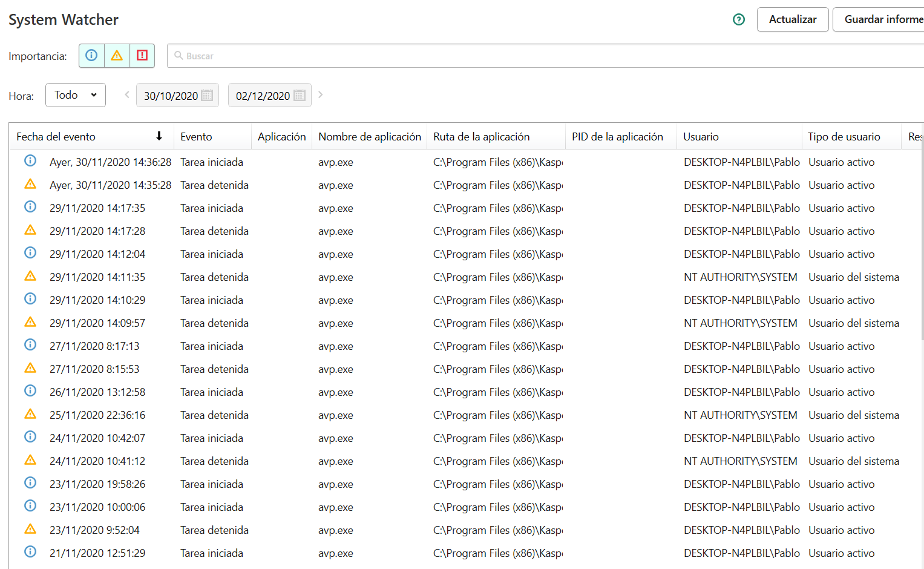Open calendar for end date 02/12/2020
This screenshot has width=924, height=569.
299,96
